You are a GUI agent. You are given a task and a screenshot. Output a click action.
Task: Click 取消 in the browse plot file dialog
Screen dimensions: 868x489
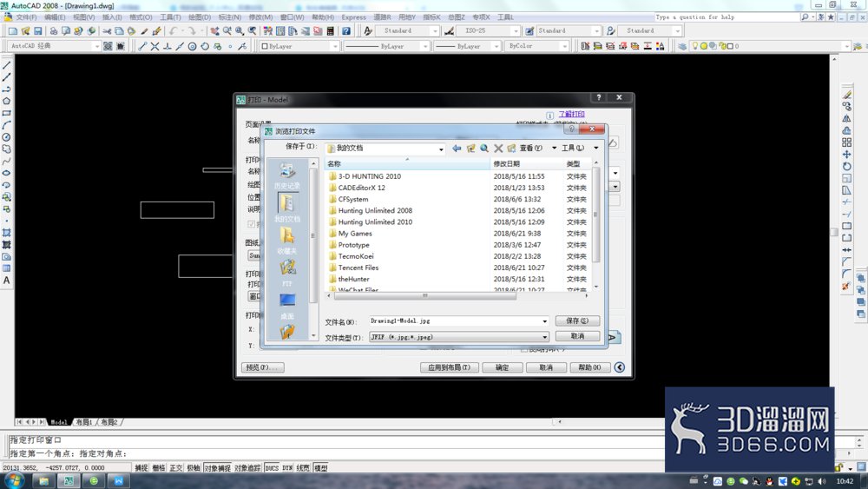(x=577, y=336)
